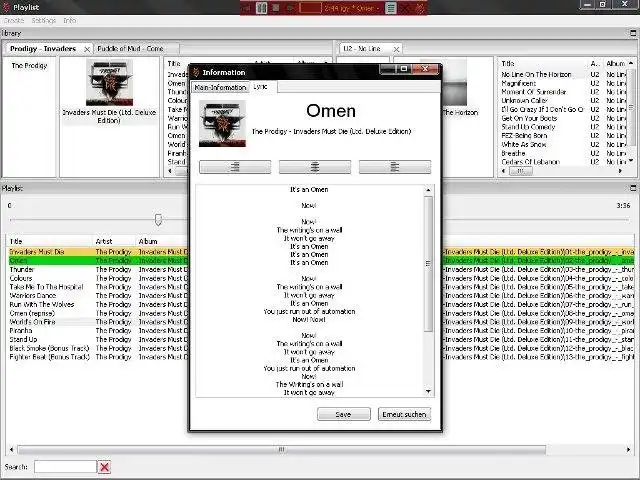
Task: Open the Info menu
Action: (x=69, y=20)
